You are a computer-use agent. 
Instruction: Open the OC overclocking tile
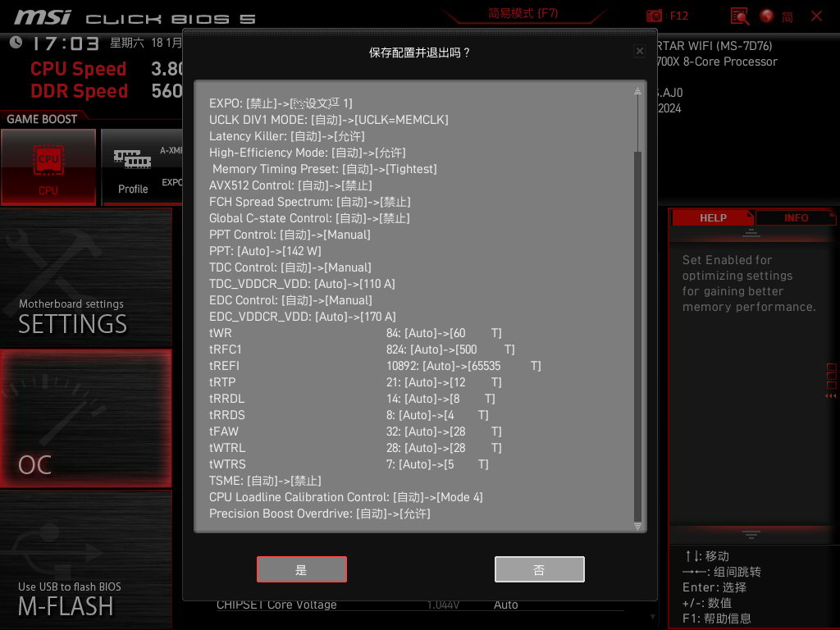[x=85, y=418]
